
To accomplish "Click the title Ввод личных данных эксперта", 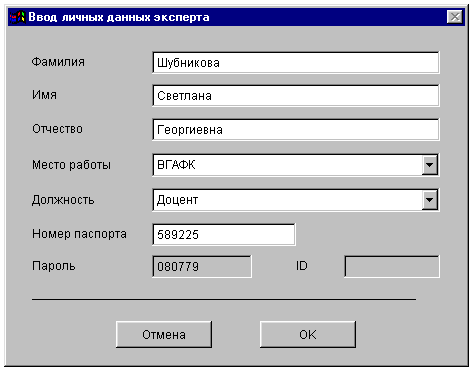I will click(x=119, y=17).
